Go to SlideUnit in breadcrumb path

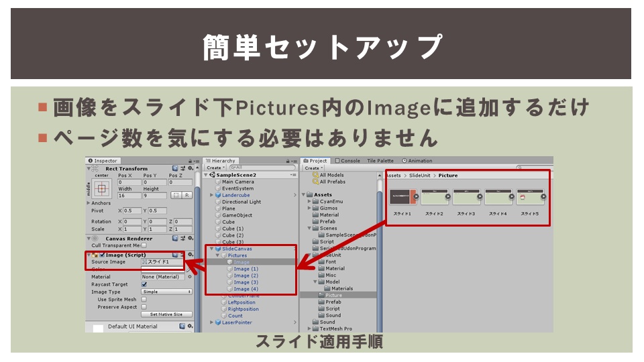tap(420, 175)
